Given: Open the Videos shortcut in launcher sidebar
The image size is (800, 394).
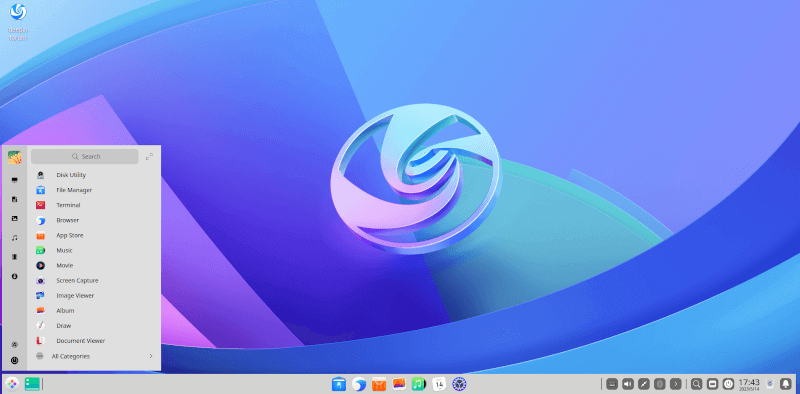Looking at the screenshot, I should [x=14, y=257].
